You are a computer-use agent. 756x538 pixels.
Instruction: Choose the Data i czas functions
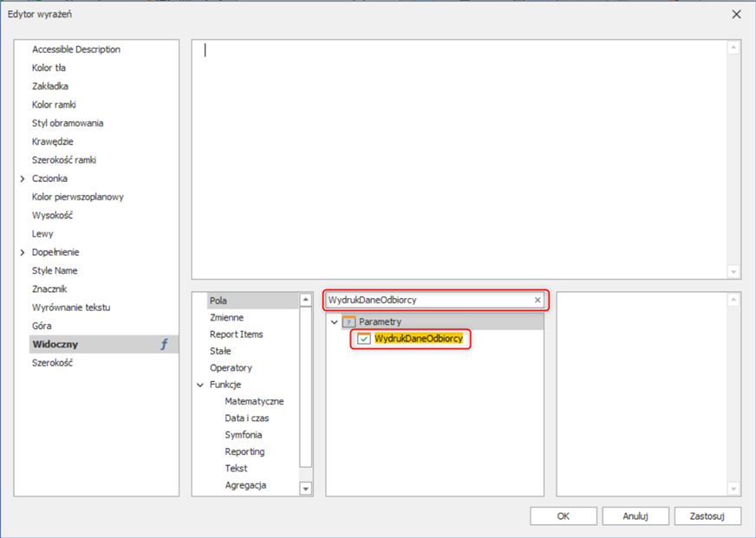click(246, 418)
